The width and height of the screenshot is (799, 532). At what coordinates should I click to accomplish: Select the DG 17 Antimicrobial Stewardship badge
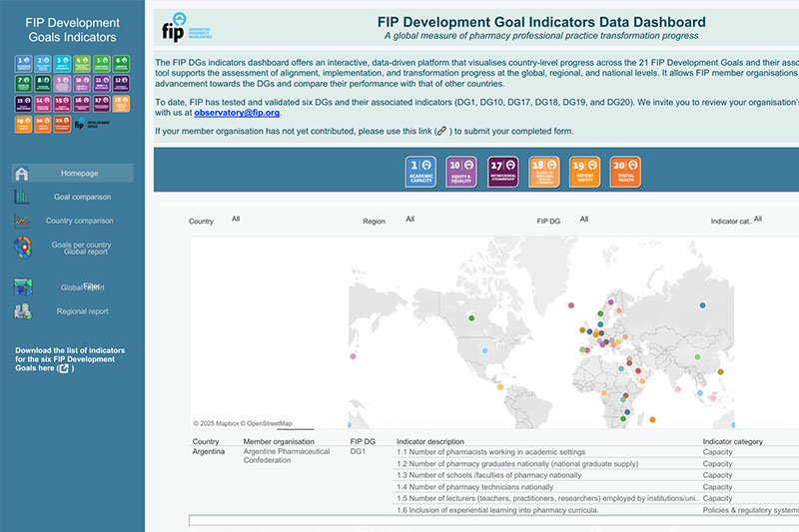[x=503, y=172]
